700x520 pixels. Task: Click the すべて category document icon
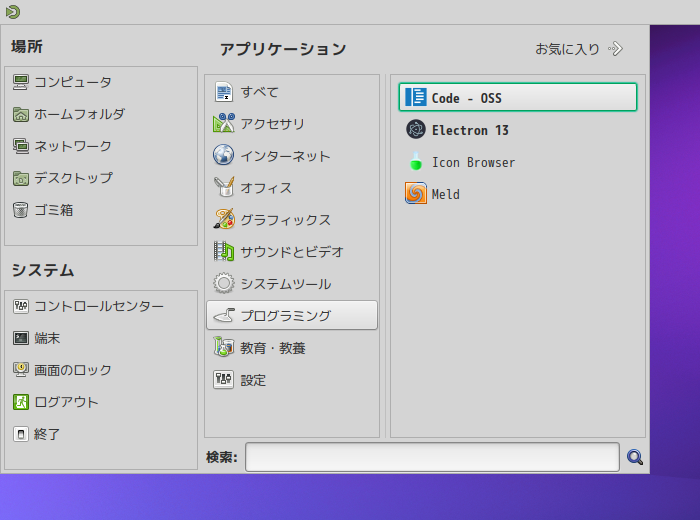pos(224,92)
